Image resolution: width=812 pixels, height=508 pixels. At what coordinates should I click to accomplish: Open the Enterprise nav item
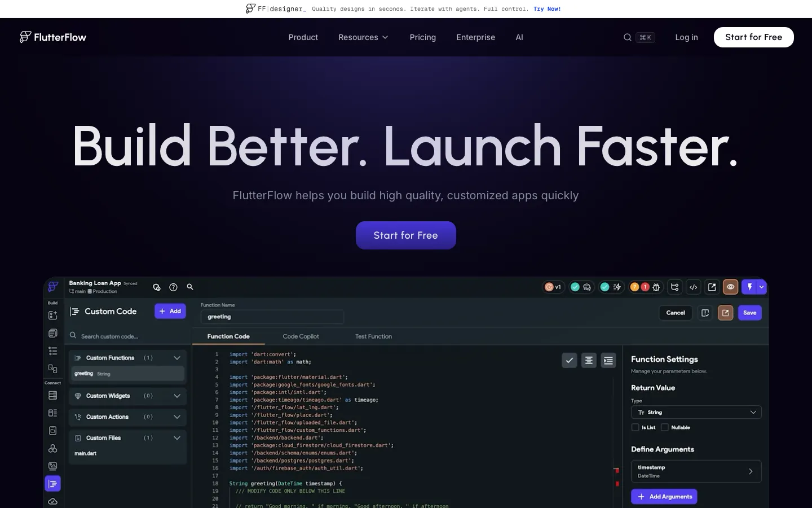(x=475, y=37)
